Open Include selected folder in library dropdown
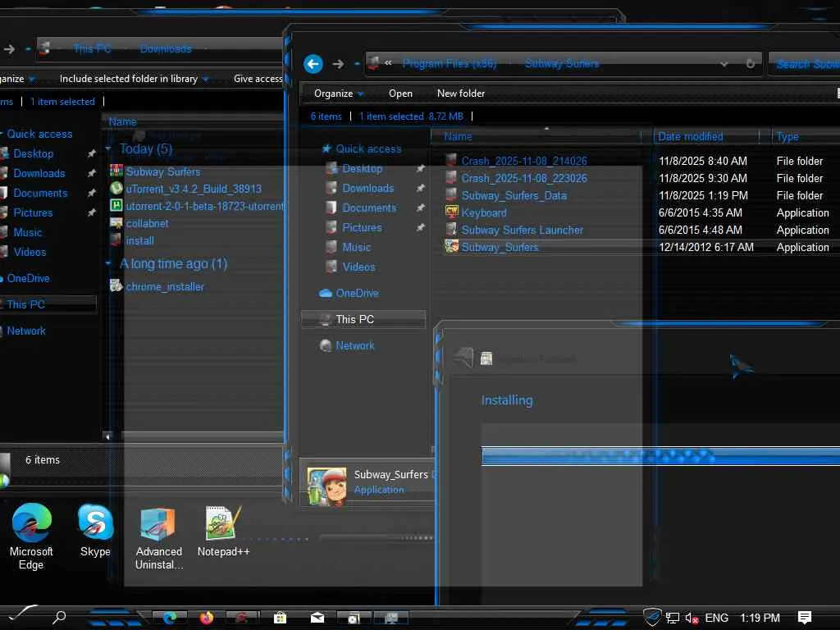This screenshot has width=840, height=630. tap(134, 79)
